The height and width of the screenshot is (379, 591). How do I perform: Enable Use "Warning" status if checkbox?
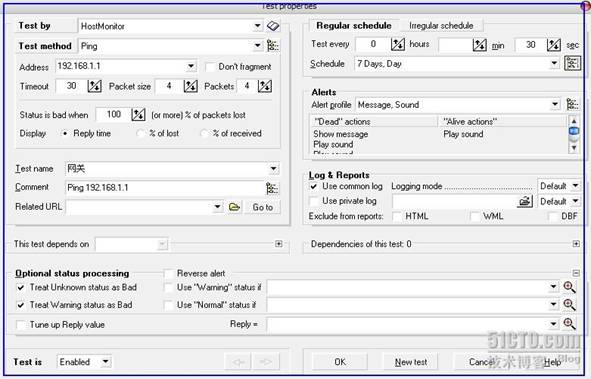pyautogui.click(x=169, y=287)
